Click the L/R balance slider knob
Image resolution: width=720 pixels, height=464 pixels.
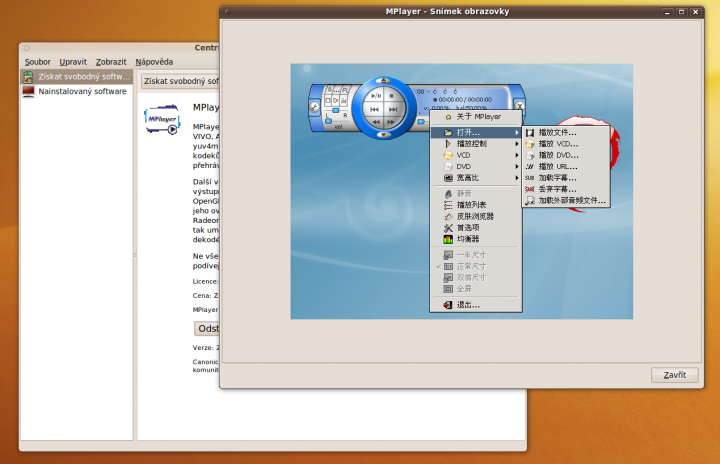pos(336,111)
